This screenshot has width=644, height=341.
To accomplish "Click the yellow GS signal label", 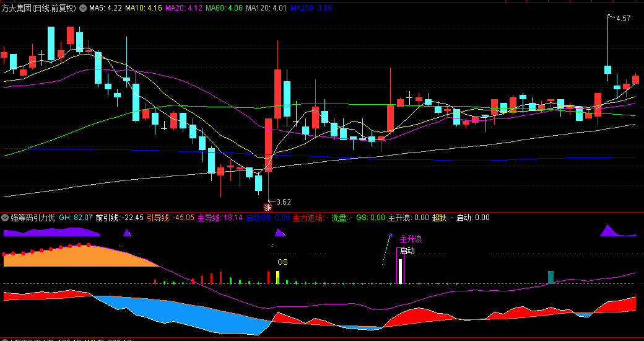I will [282, 262].
